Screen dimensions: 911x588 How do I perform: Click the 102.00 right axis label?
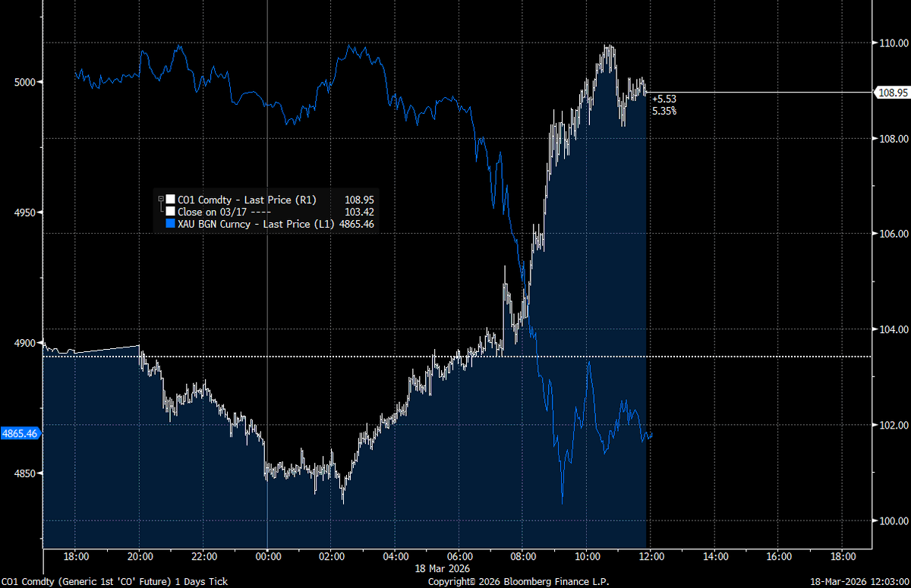tap(894, 426)
